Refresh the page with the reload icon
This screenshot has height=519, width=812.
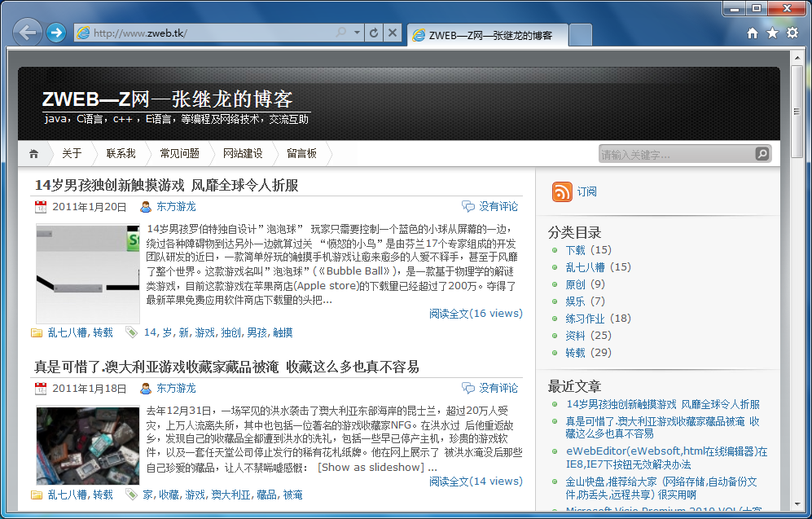(373, 33)
